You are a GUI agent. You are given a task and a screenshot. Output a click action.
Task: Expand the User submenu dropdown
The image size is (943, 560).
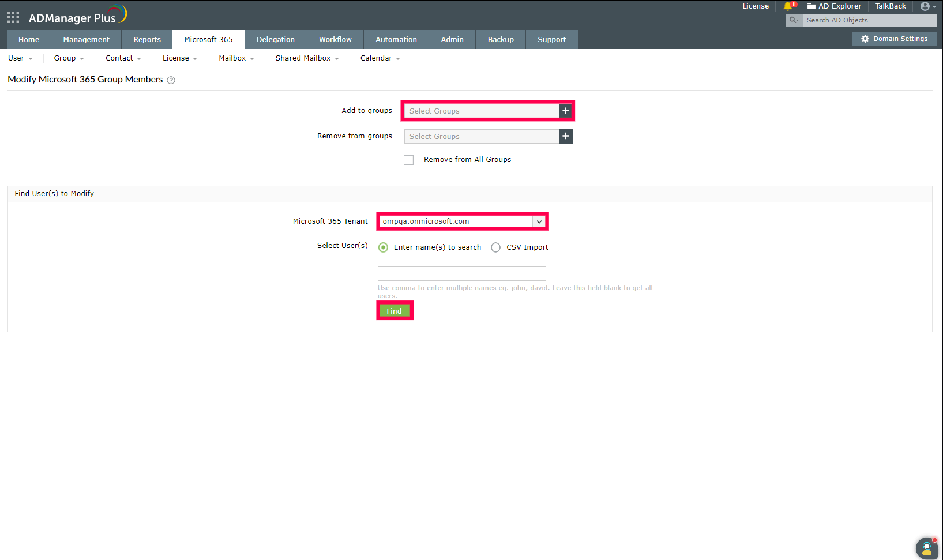pos(20,58)
